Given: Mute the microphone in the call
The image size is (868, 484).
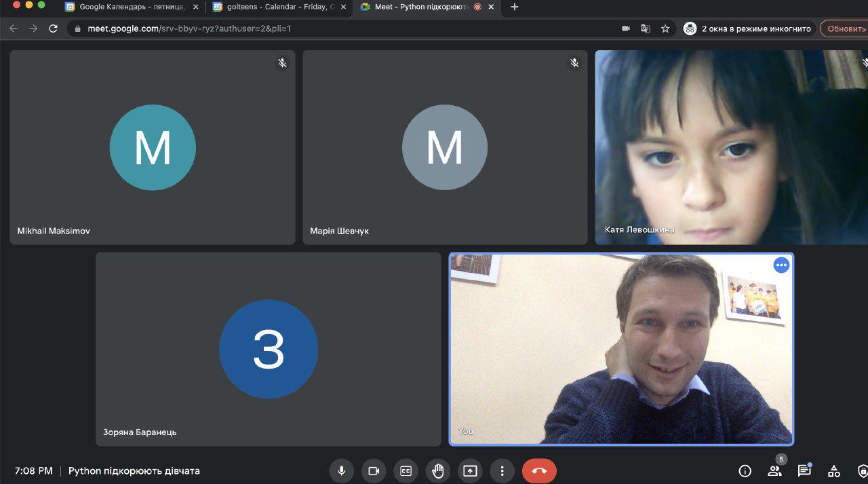Looking at the screenshot, I should (x=342, y=471).
